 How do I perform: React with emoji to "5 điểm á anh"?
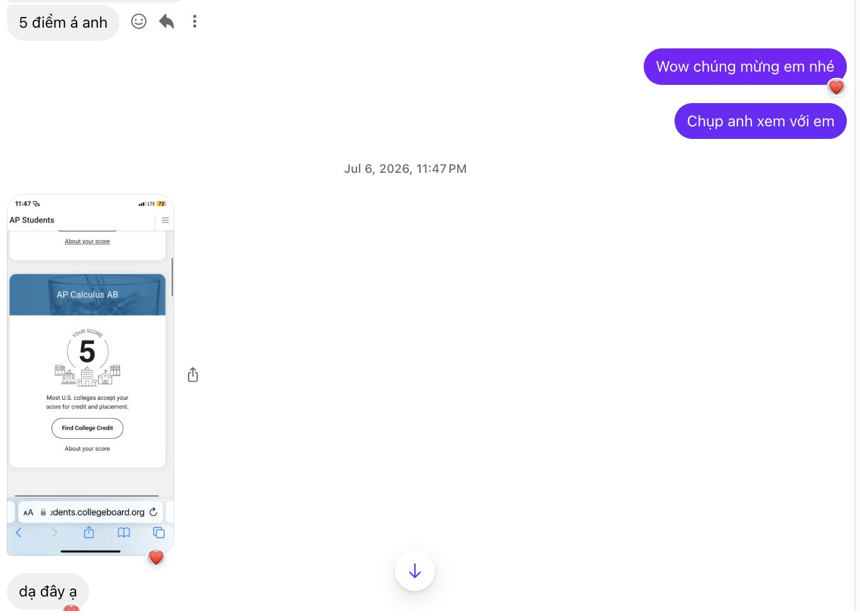(x=139, y=22)
